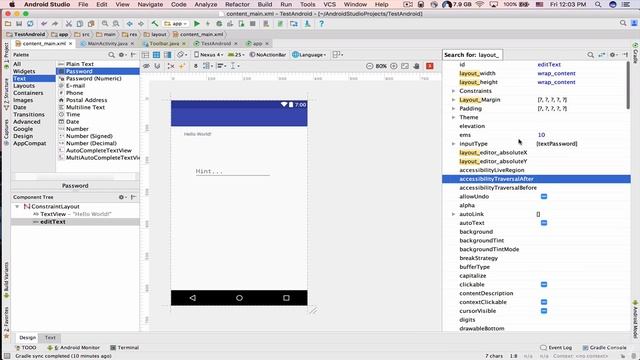The image size is (640, 360).
Task: Click the Synchronize toolbar icon
Action: [30, 24]
